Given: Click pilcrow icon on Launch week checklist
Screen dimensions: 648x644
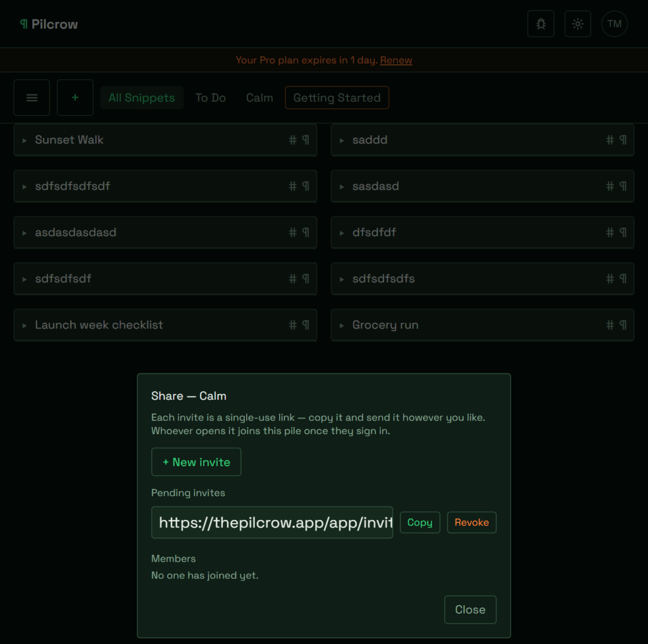Looking at the screenshot, I should click(306, 325).
